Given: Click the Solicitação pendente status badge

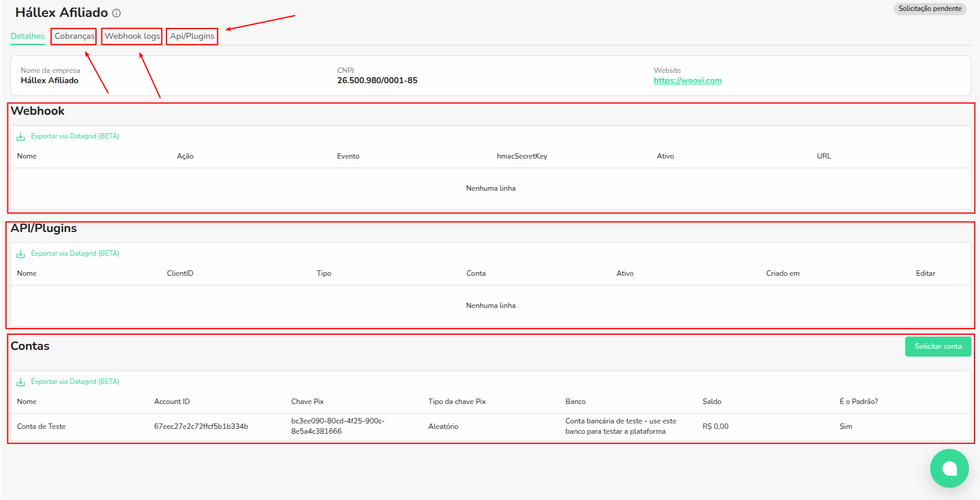Looking at the screenshot, I should 930,9.
